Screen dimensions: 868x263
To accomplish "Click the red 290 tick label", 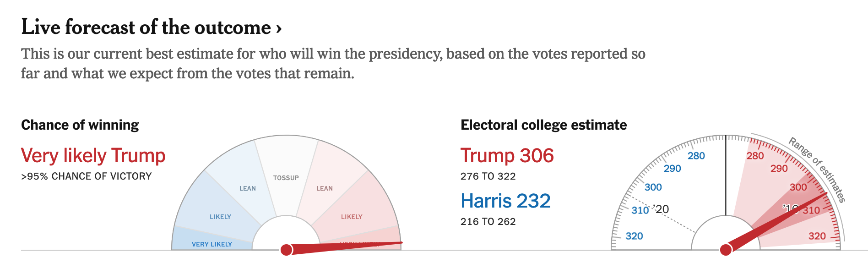I will pyautogui.click(x=779, y=169).
